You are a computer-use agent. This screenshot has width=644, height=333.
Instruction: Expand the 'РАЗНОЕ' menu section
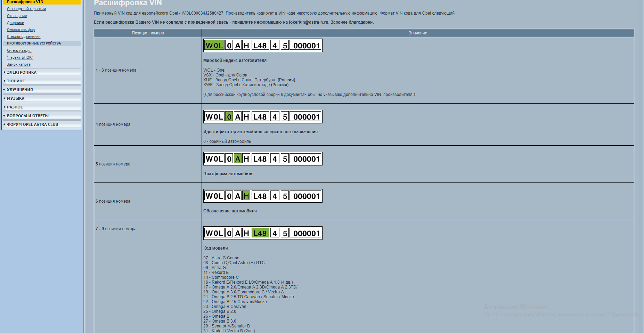(x=41, y=107)
